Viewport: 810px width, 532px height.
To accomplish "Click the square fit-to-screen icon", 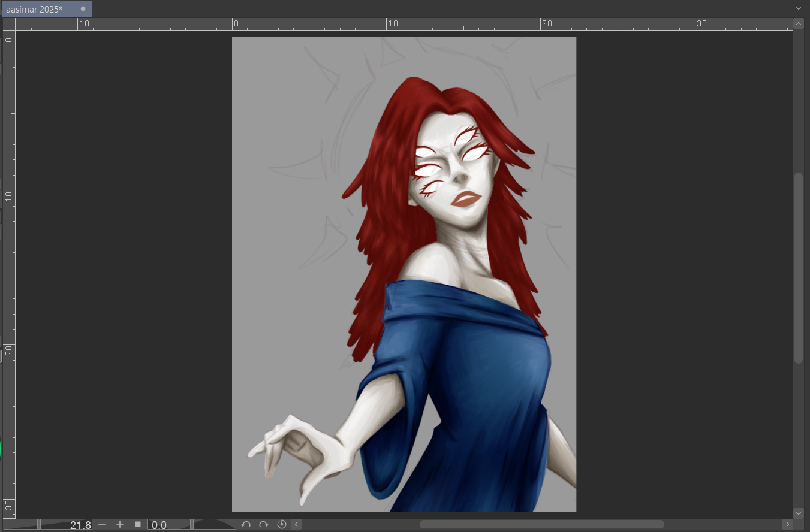I will pyautogui.click(x=138, y=525).
